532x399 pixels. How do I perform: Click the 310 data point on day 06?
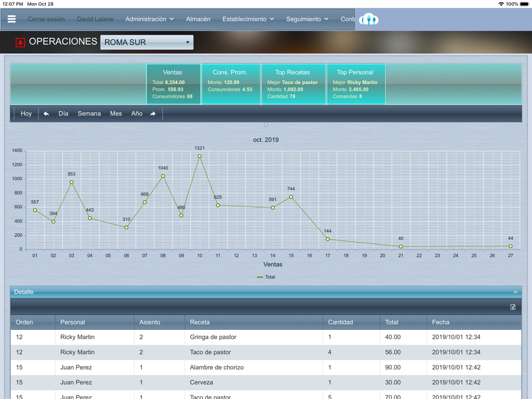[126, 228]
